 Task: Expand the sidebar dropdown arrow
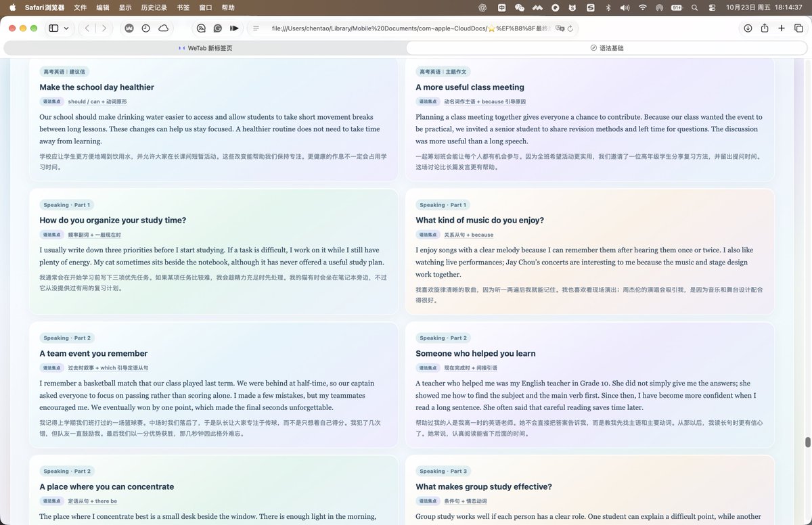[66, 28]
